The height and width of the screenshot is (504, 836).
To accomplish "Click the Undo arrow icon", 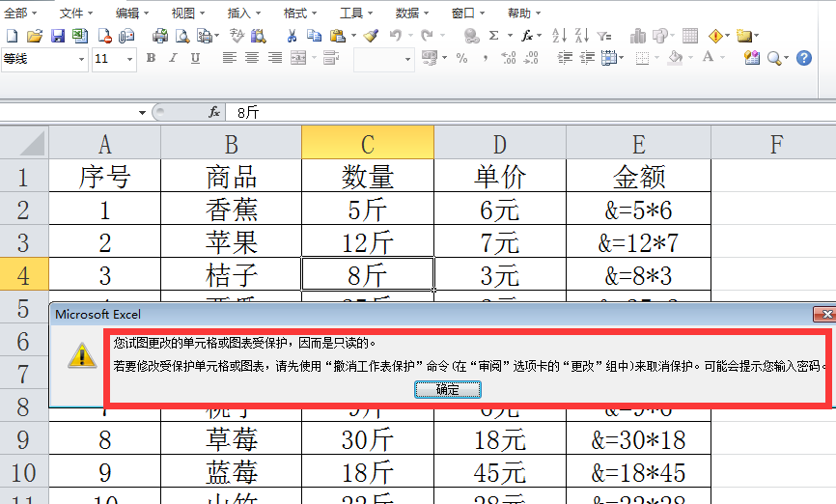I will pos(395,36).
